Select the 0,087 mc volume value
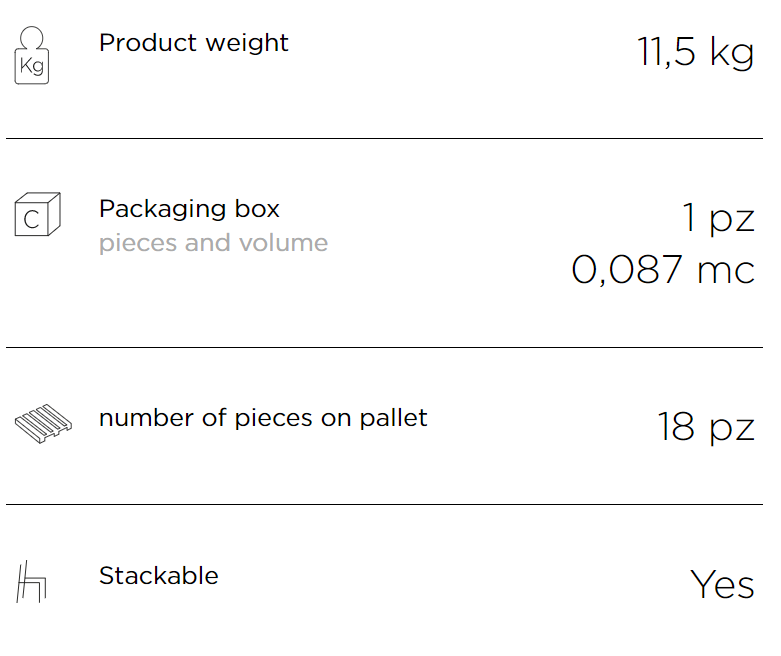This screenshot has height=656, width=781. point(663,269)
